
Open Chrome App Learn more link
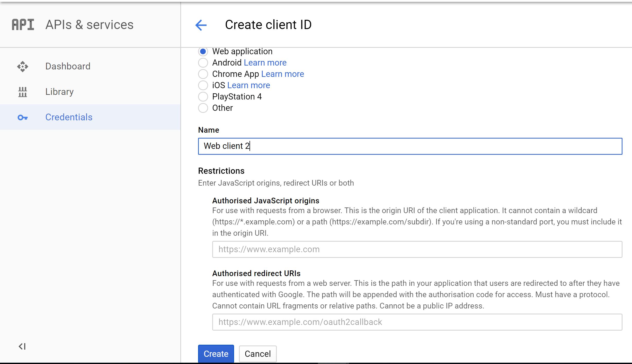[282, 74]
